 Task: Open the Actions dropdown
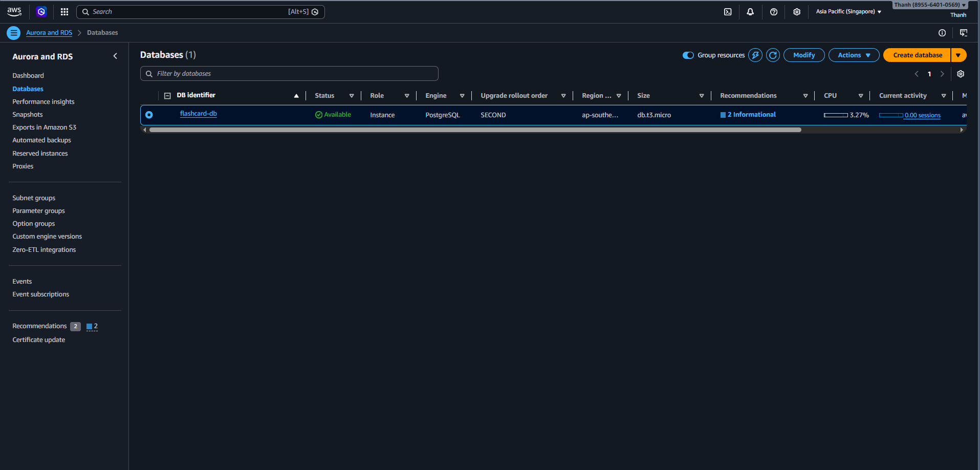(854, 55)
